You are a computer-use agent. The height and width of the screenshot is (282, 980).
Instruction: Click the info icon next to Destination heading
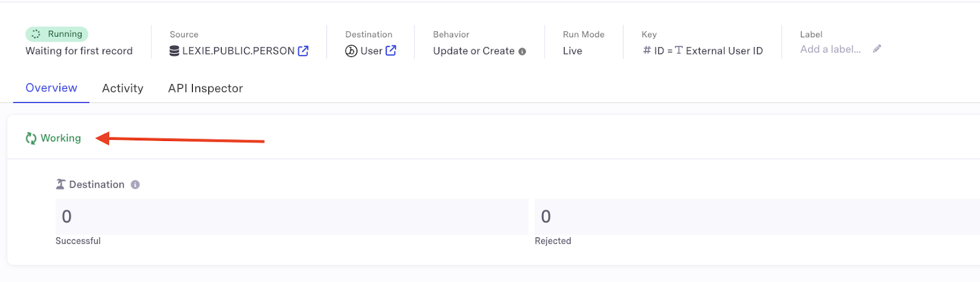[135, 185]
